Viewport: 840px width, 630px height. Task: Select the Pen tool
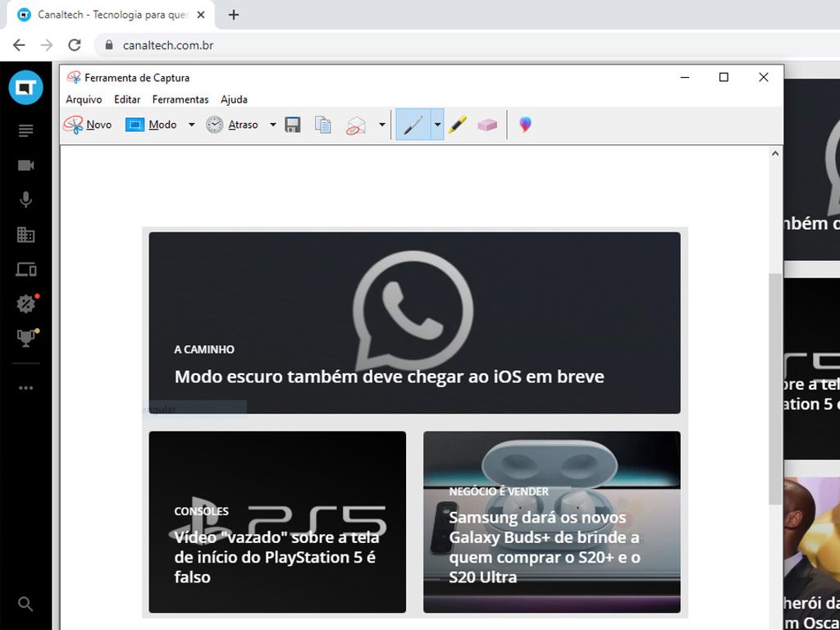(x=413, y=125)
